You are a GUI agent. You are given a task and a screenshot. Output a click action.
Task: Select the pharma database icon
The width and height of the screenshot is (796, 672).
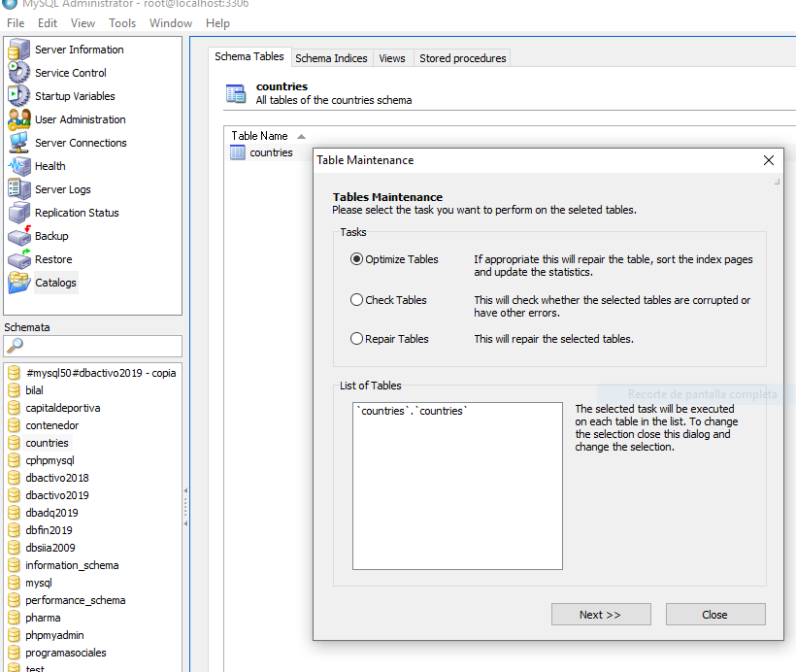[14, 619]
